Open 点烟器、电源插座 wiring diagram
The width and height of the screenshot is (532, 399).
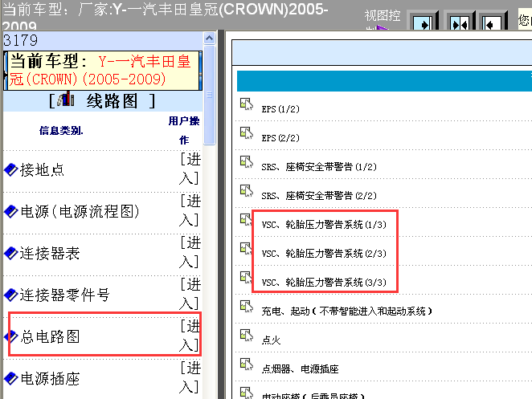coord(300,368)
